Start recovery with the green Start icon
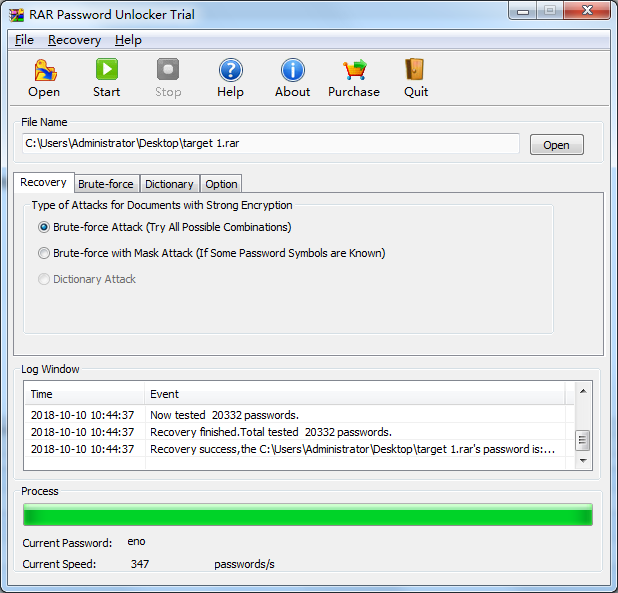Viewport: 618px width, 593px height. 106,69
